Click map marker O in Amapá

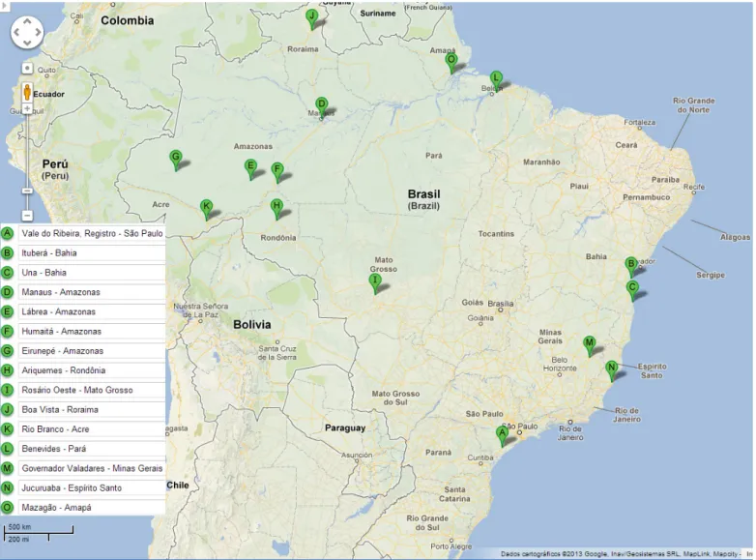(451, 64)
